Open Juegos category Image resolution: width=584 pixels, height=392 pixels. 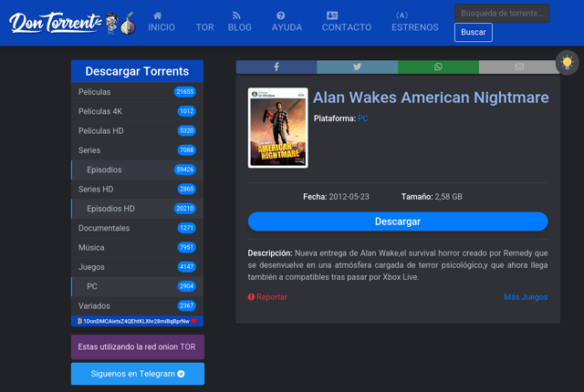[x=137, y=267]
